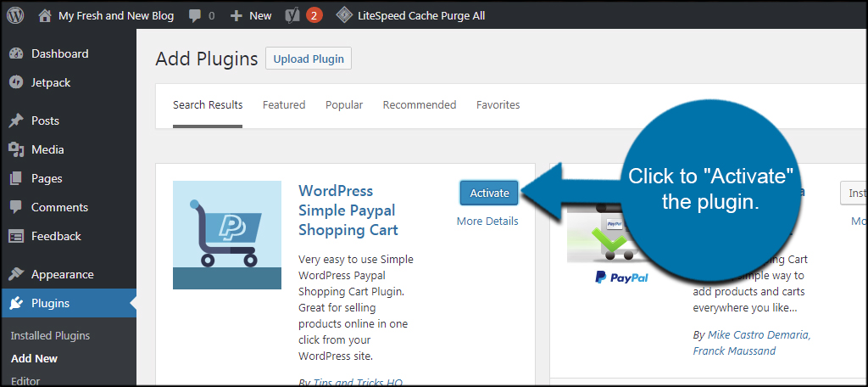Open Media menu item
This screenshot has width=868, height=387.
tap(47, 149)
